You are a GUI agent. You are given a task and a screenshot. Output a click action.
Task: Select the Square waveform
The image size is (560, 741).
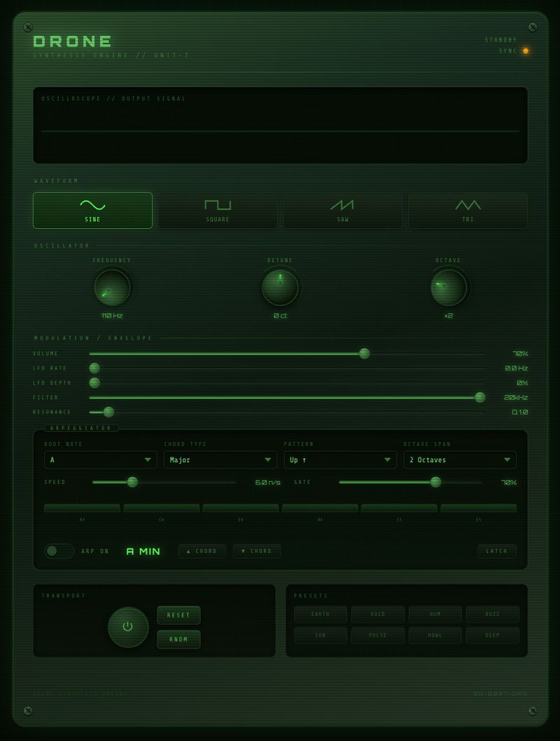tap(218, 210)
